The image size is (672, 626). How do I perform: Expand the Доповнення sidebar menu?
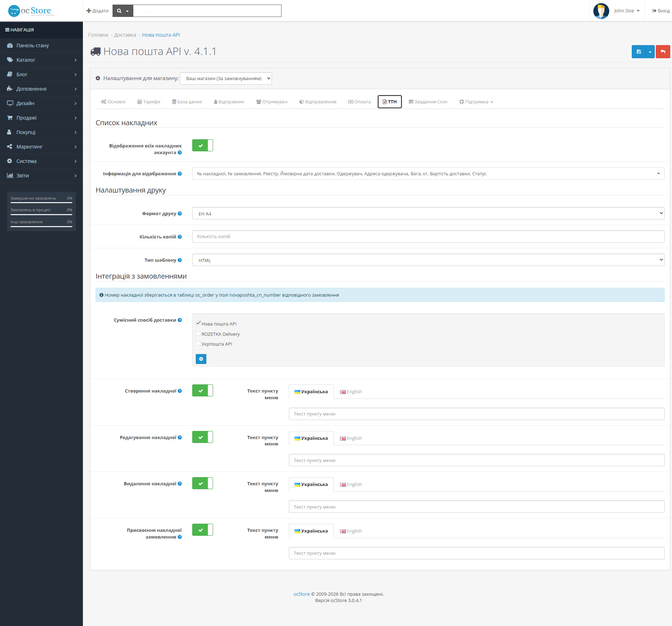pyautogui.click(x=41, y=89)
